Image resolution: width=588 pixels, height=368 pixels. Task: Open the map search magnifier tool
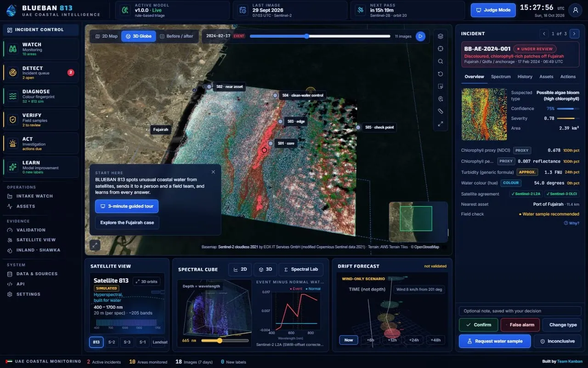440,61
